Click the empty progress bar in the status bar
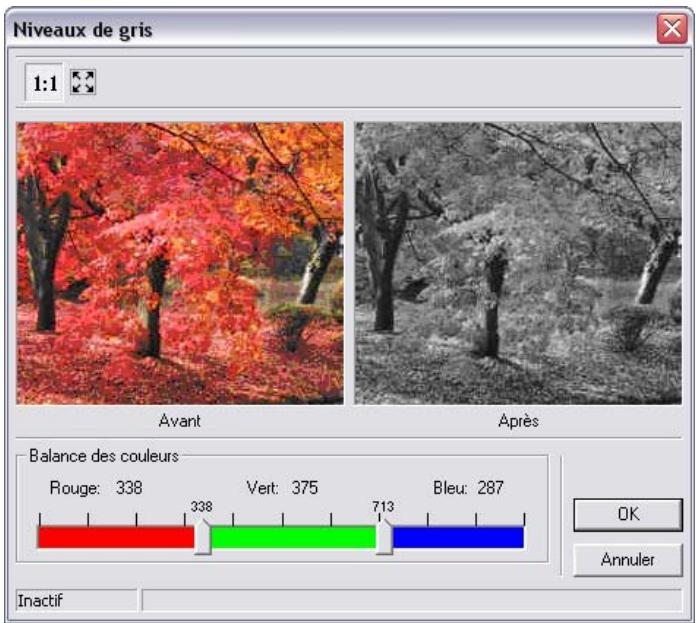The height and width of the screenshot is (623, 696). click(x=412, y=600)
